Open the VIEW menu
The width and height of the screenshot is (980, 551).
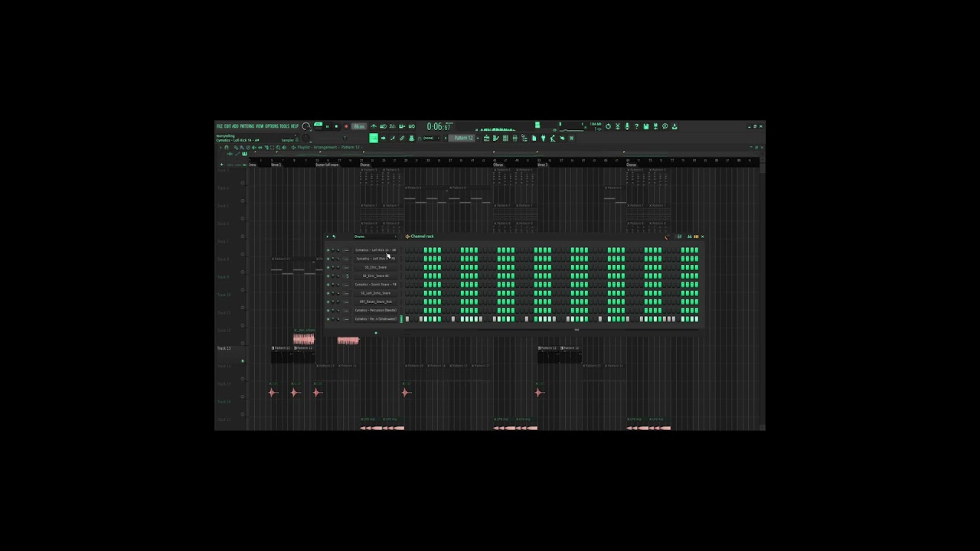(260, 126)
